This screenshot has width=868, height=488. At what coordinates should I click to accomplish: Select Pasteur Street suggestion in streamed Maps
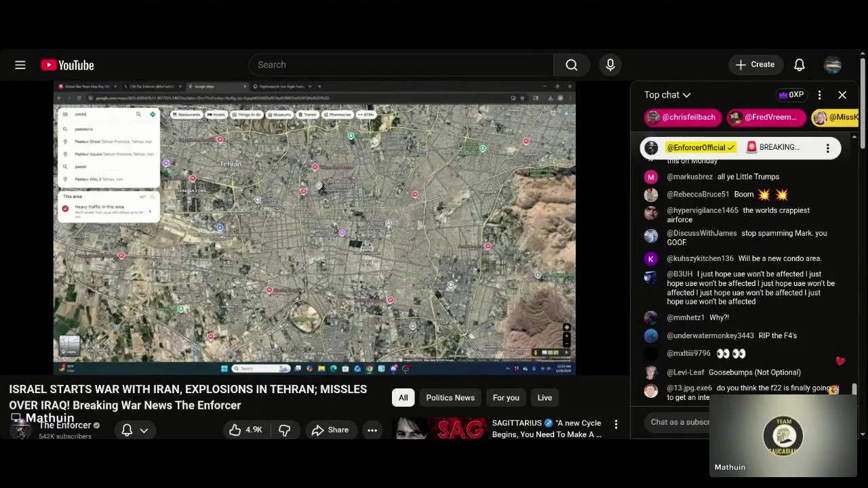click(109, 142)
